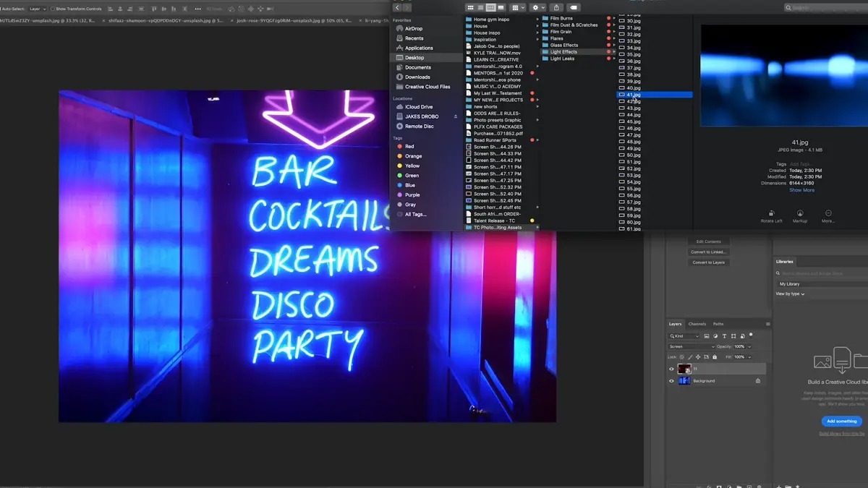Expand the View by type dropdown
The width and height of the screenshot is (868, 488).
[x=790, y=294]
